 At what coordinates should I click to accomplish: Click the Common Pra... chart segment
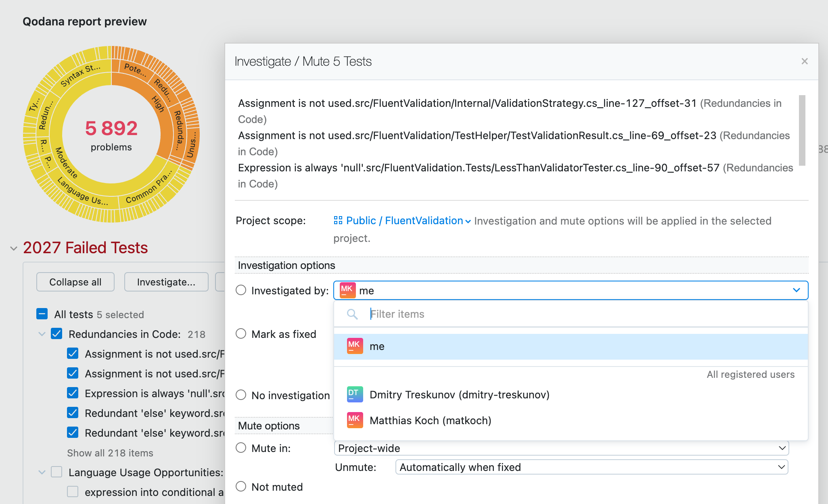pos(148,187)
